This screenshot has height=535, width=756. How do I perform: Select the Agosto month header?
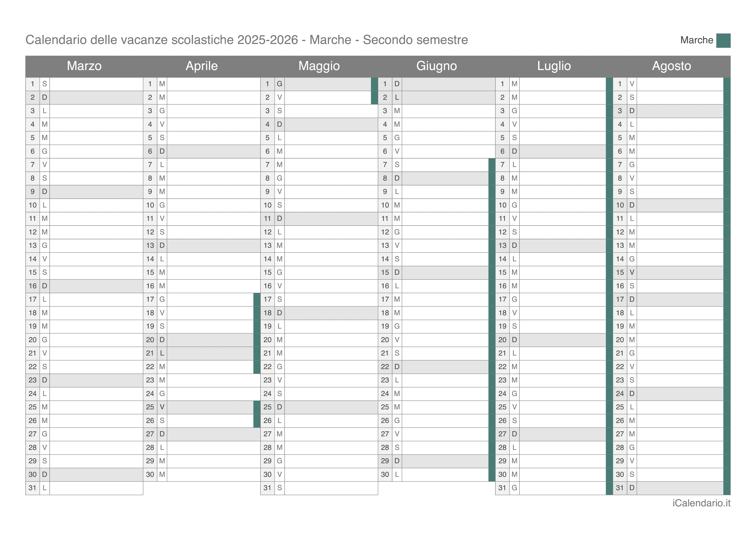point(672,66)
